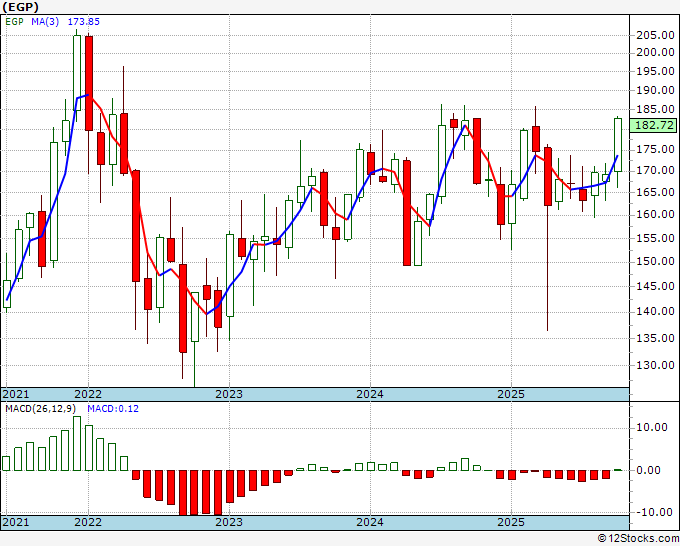Click the 185.00 price axis label

655,109
